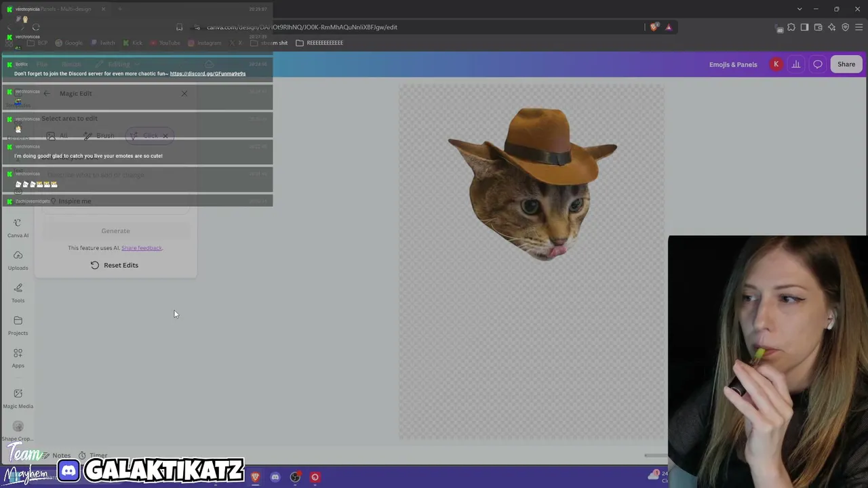
Task: Close the Magic Edit panel
Action: pos(184,94)
